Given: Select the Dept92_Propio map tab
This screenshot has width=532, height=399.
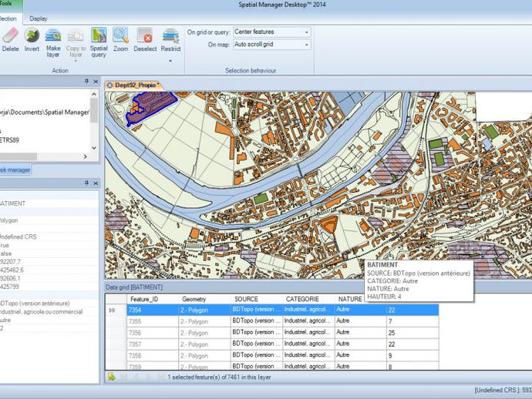Looking at the screenshot, I should [135, 85].
